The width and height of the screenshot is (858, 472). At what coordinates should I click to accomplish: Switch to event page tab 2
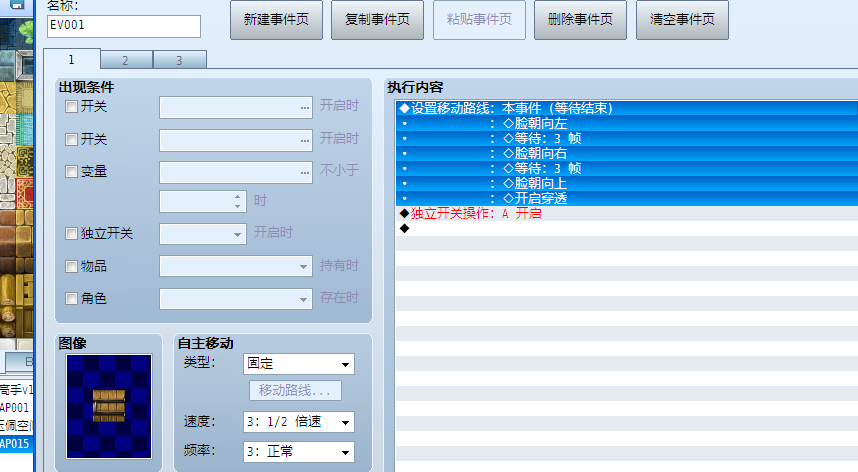(125, 60)
